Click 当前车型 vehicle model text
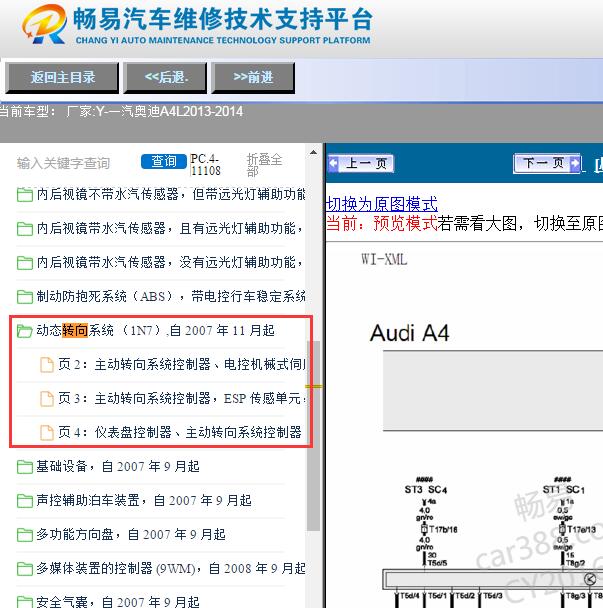Screen dimensions: 603x608 [x=121, y=112]
